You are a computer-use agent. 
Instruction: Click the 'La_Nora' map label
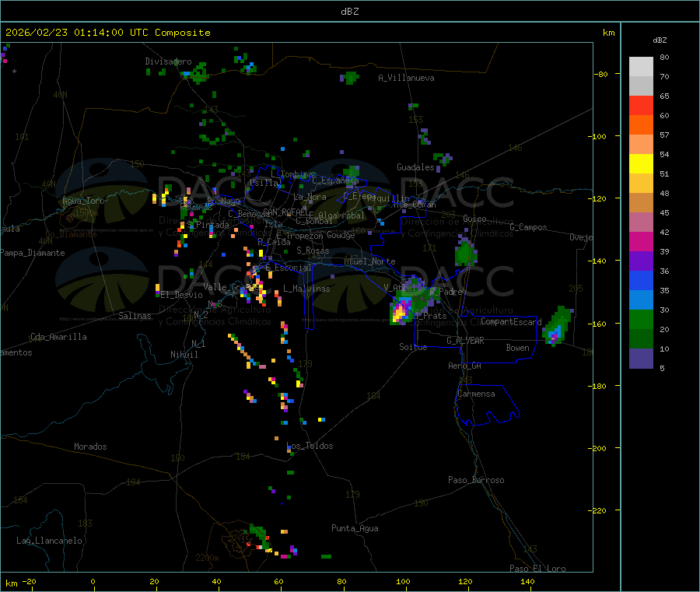pos(310,197)
